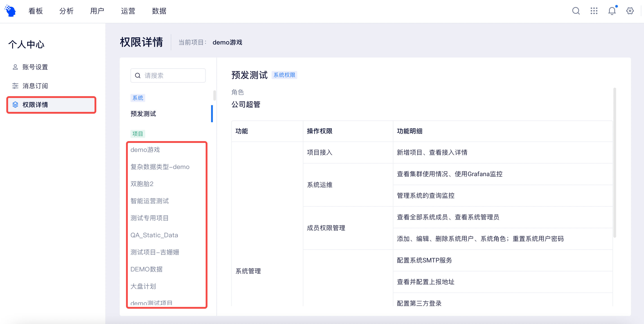Open the settings gear icon
The width and height of the screenshot is (644, 324).
(630, 11)
